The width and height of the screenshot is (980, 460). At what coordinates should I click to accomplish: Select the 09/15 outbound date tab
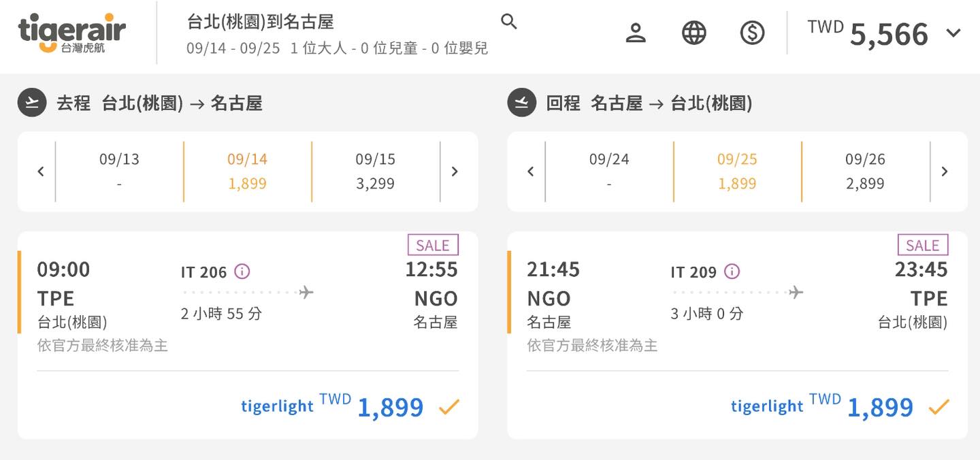pyautogui.click(x=375, y=171)
